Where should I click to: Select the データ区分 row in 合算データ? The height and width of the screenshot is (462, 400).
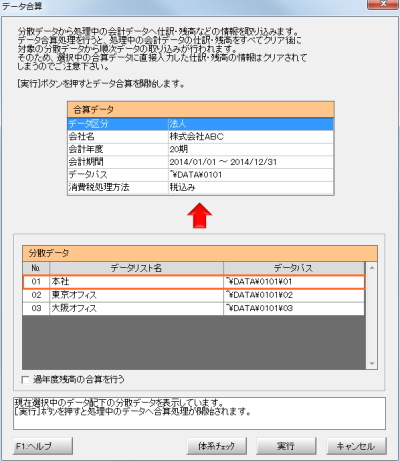tap(201, 124)
